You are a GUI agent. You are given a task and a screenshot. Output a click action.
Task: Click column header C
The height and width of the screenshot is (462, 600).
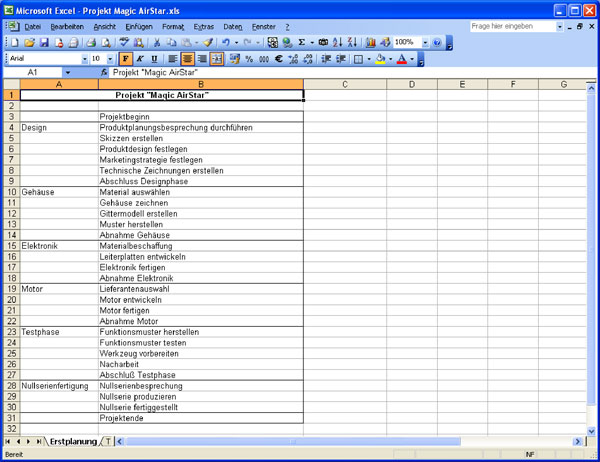(344, 84)
